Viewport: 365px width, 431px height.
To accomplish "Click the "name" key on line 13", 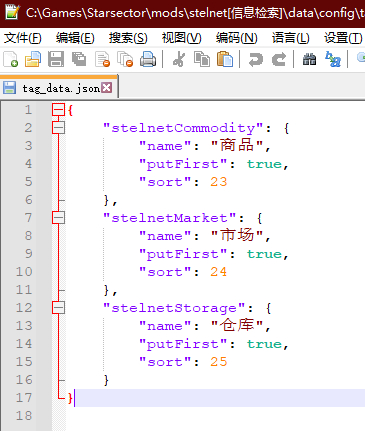I will (x=165, y=326).
